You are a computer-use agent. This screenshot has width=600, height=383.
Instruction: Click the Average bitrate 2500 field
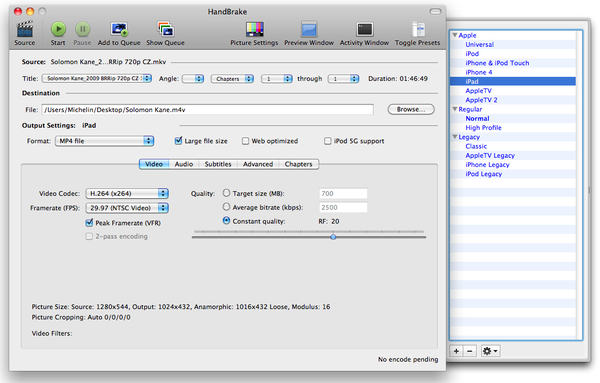click(343, 207)
